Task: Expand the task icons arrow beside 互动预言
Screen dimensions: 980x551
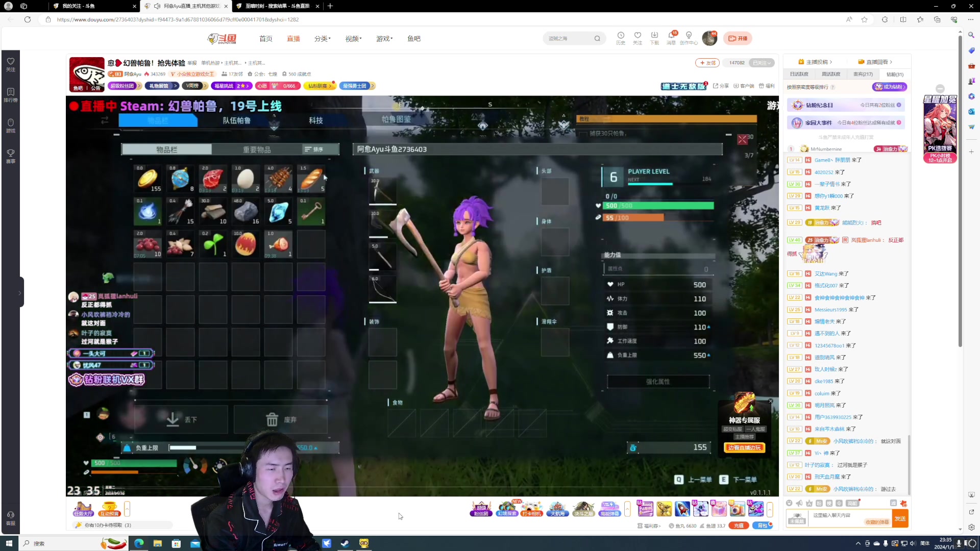Action: 127,509
